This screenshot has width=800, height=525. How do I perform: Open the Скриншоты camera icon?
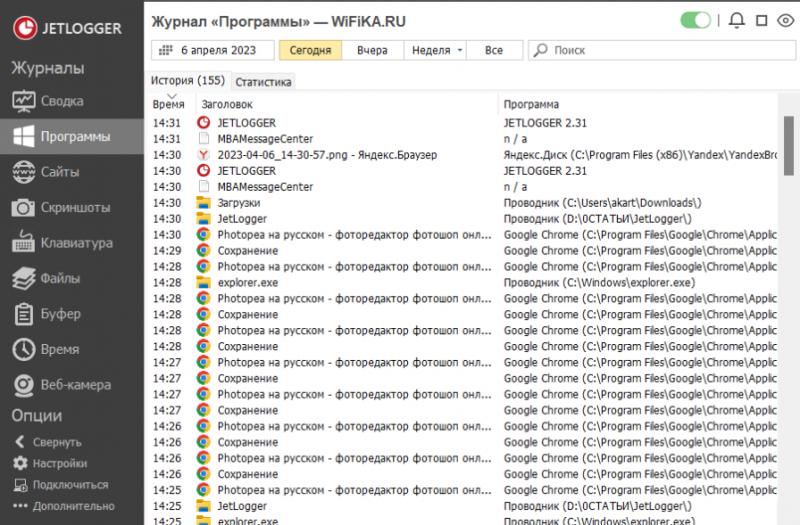tap(23, 207)
